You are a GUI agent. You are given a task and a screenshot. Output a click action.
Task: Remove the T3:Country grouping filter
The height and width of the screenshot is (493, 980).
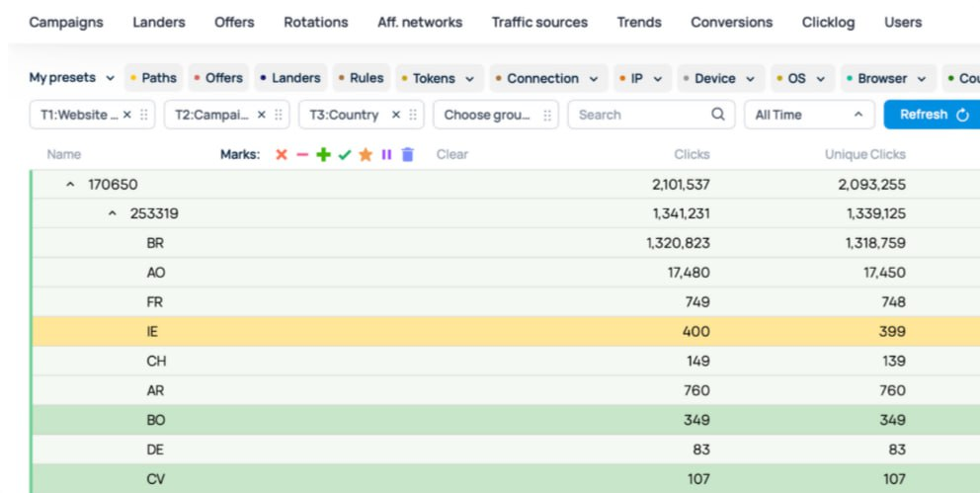point(396,115)
